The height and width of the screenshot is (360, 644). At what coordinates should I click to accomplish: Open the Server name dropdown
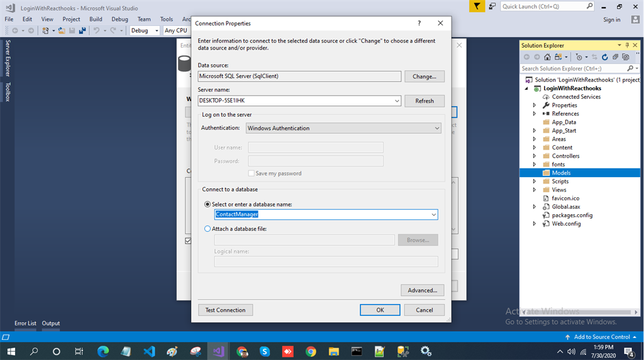pos(397,101)
